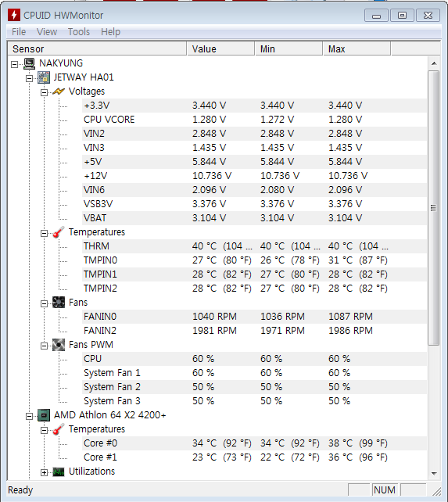Image resolution: width=448 pixels, height=502 pixels.
Task: Select the +3.3V voltage row
Action: coord(255,106)
